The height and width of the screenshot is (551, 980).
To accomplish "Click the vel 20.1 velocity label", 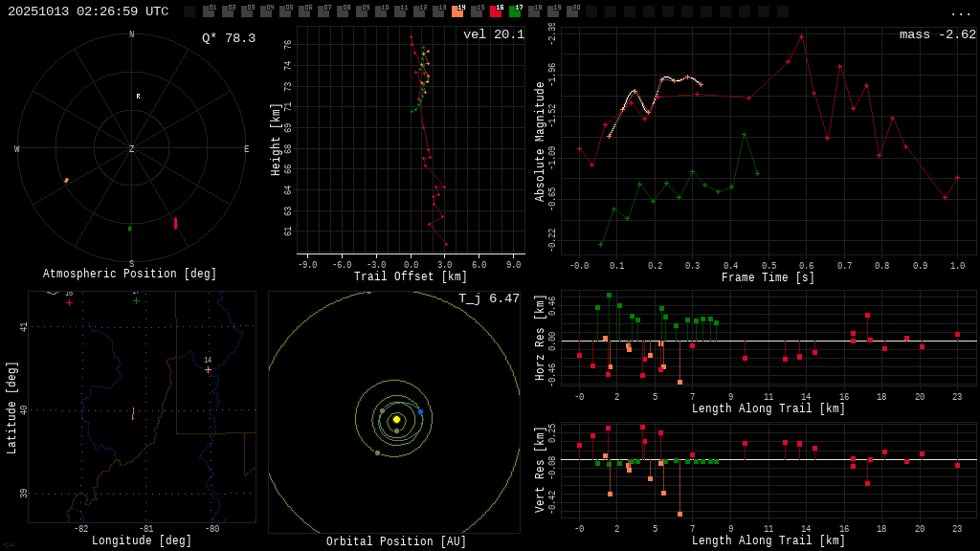I will (493, 34).
